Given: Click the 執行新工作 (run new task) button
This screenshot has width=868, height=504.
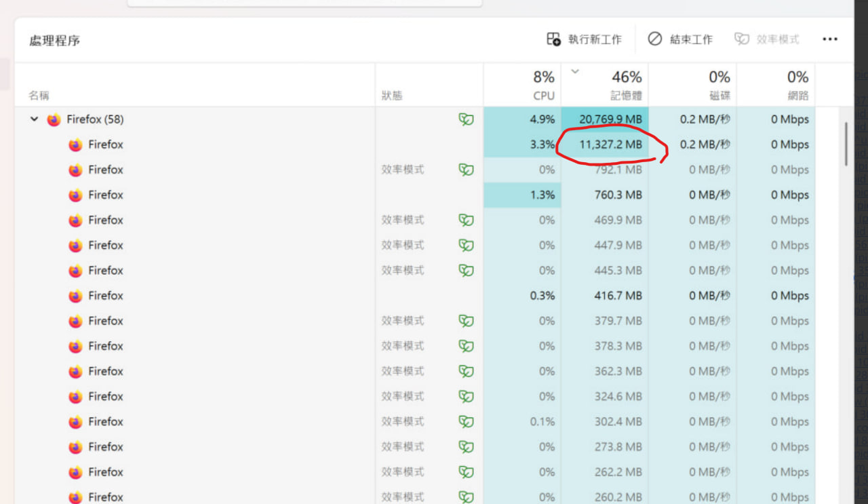Looking at the screenshot, I should (584, 39).
